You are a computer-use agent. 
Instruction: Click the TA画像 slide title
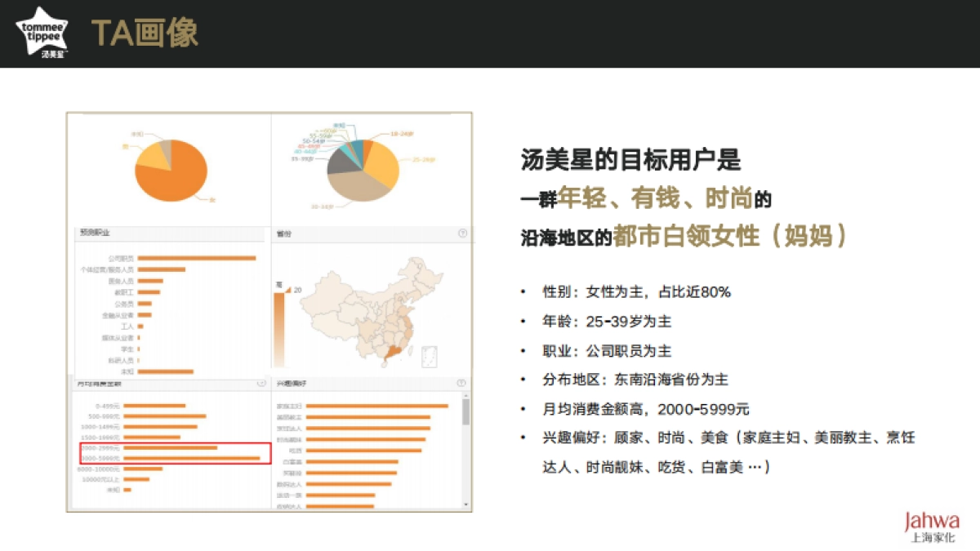[x=145, y=33]
